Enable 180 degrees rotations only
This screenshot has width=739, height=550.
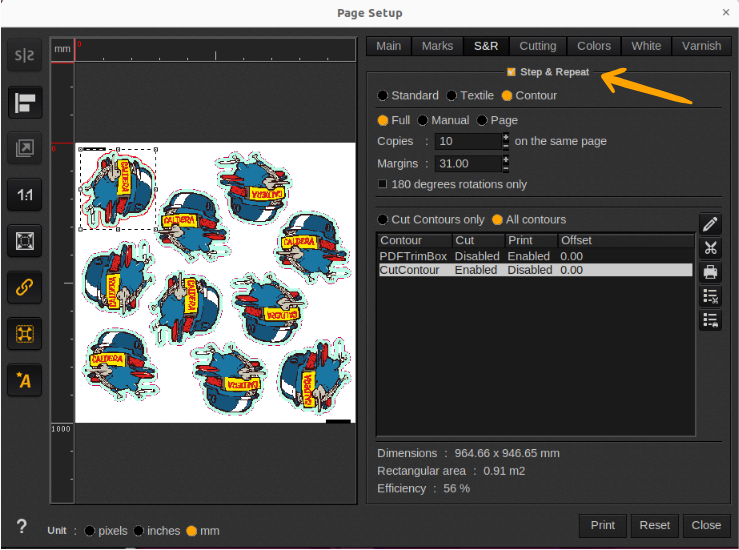coord(383,184)
